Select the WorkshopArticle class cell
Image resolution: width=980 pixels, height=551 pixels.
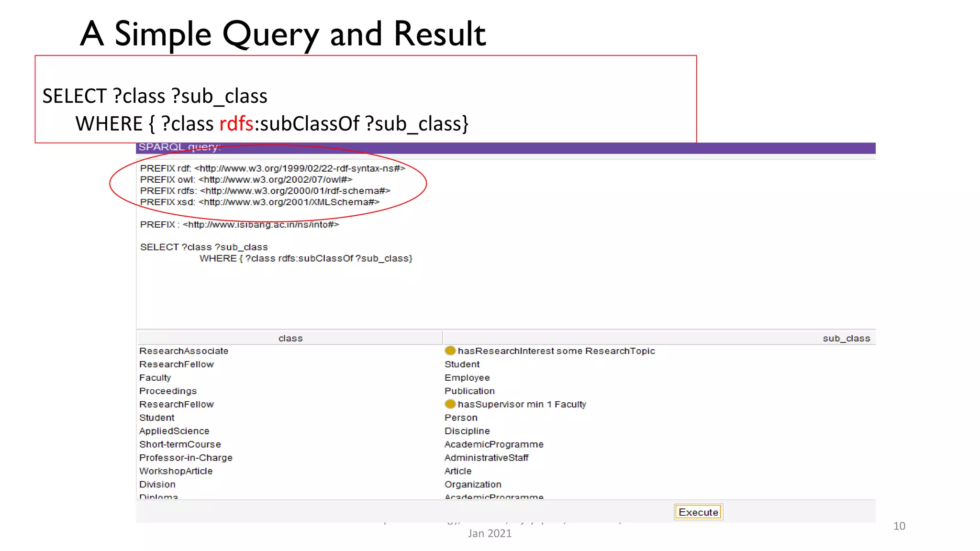(176, 472)
